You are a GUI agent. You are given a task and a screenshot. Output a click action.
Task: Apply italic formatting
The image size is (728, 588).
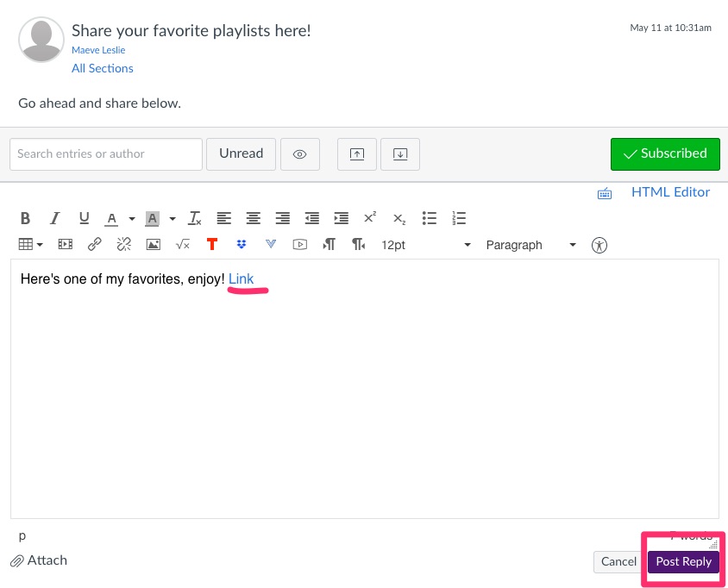click(54, 218)
